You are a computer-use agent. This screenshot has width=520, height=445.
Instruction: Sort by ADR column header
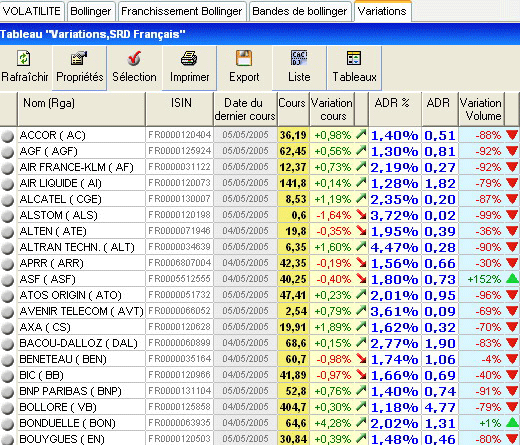[440, 109]
